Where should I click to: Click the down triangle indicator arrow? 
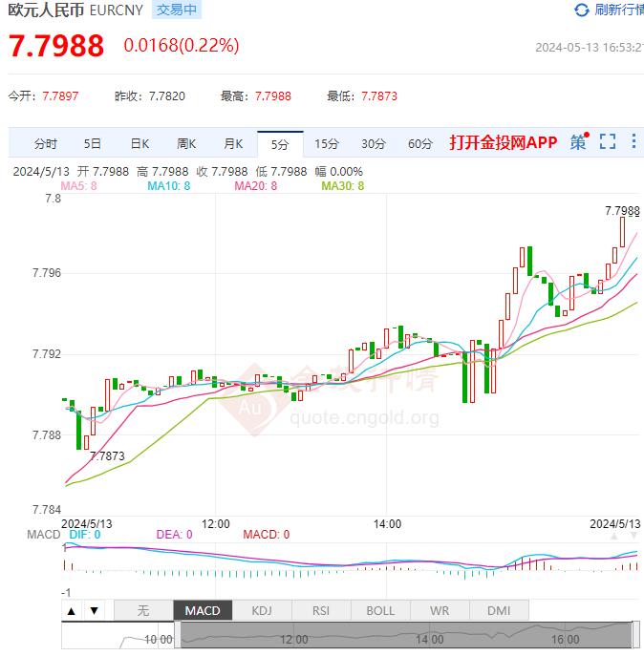94,610
